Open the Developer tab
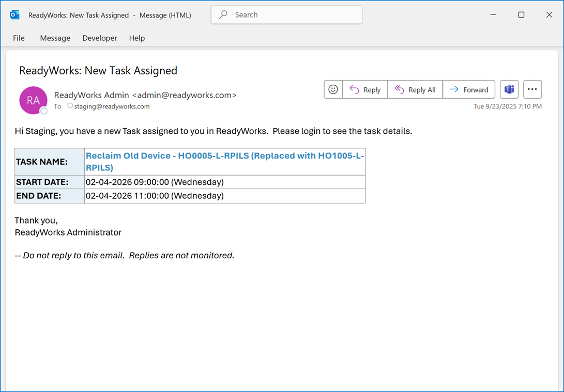564x392 pixels. (100, 38)
